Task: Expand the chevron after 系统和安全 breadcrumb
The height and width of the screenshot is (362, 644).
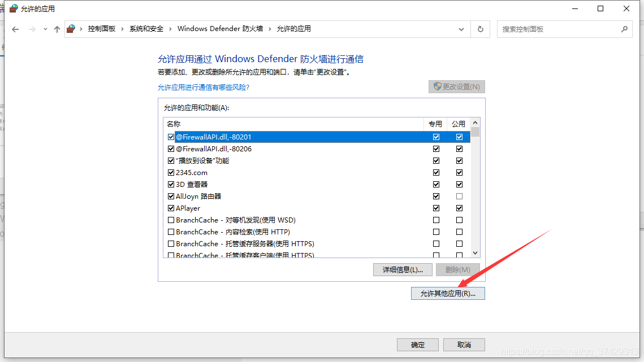Action: [170, 29]
